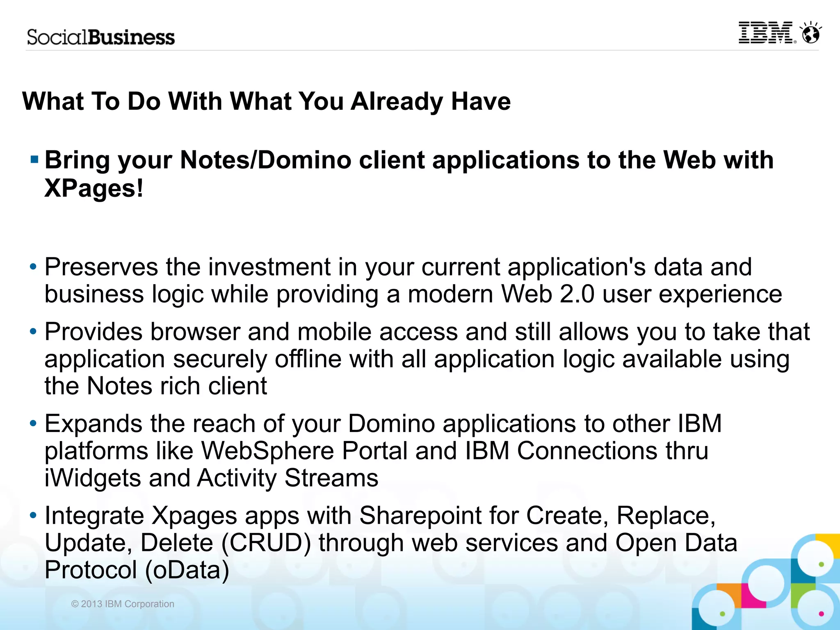This screenshot has height=630, width=840.
Task: Select the slide title 'What To Do With What You Already Have'
Action: click(x=267, y=101)
